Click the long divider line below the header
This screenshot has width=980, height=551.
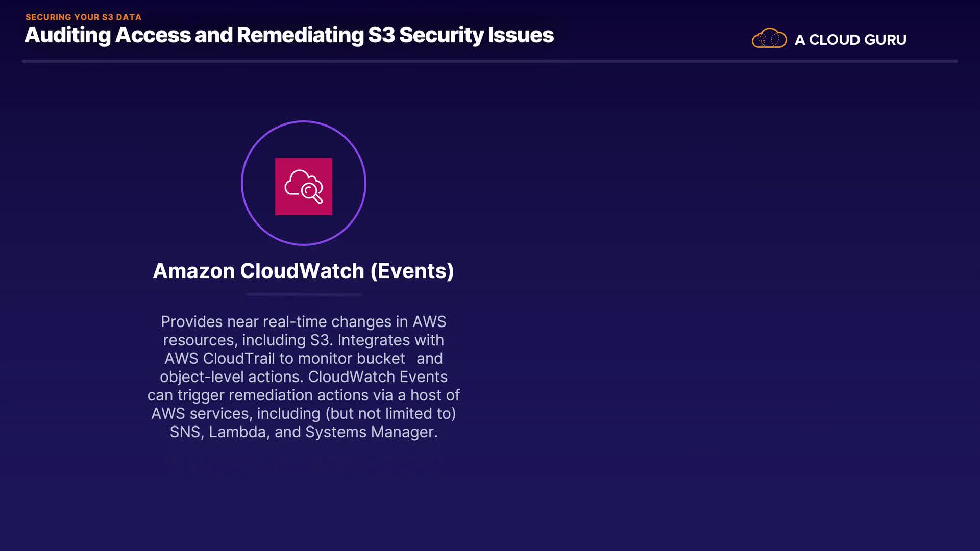point(489,61)
